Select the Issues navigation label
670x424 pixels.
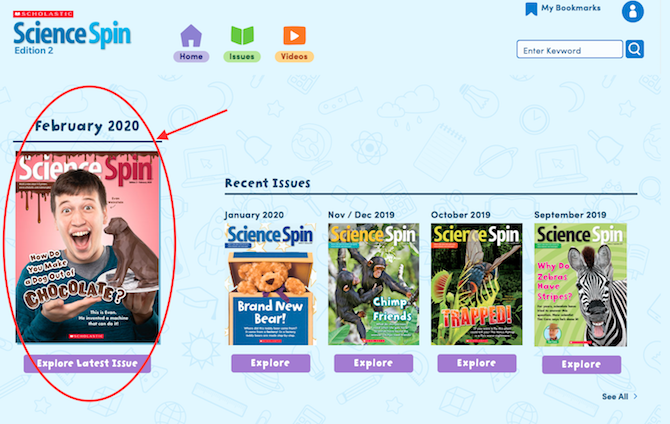point(242,56)
